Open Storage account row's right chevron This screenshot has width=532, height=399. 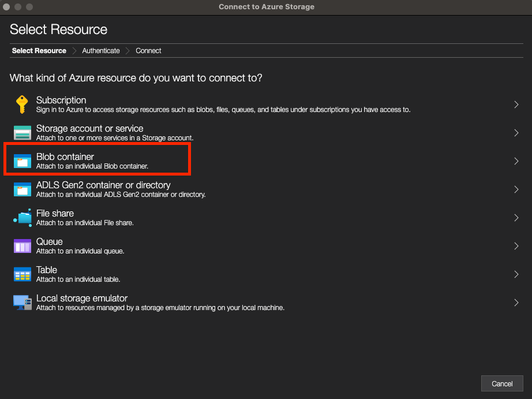pos(516,133)
